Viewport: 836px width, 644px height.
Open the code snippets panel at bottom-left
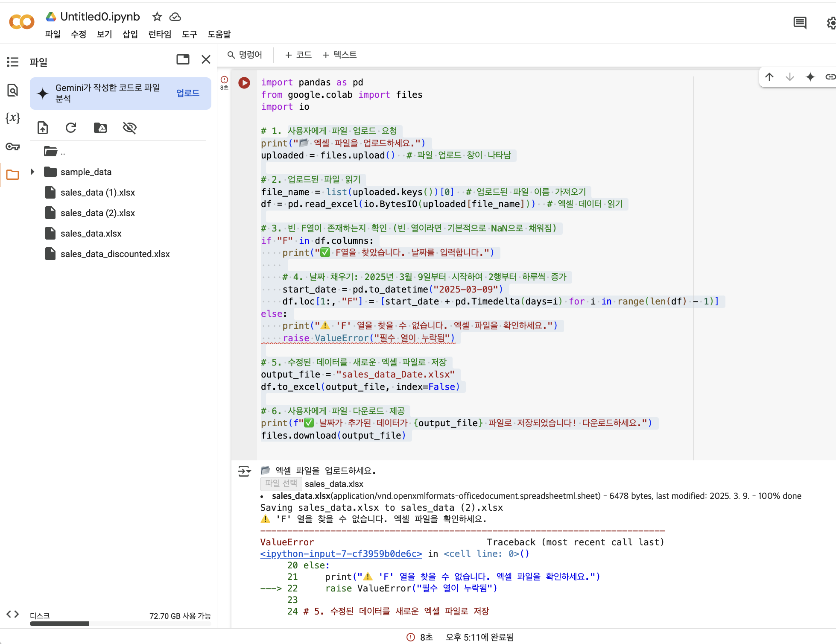click(x=13, y=614)
